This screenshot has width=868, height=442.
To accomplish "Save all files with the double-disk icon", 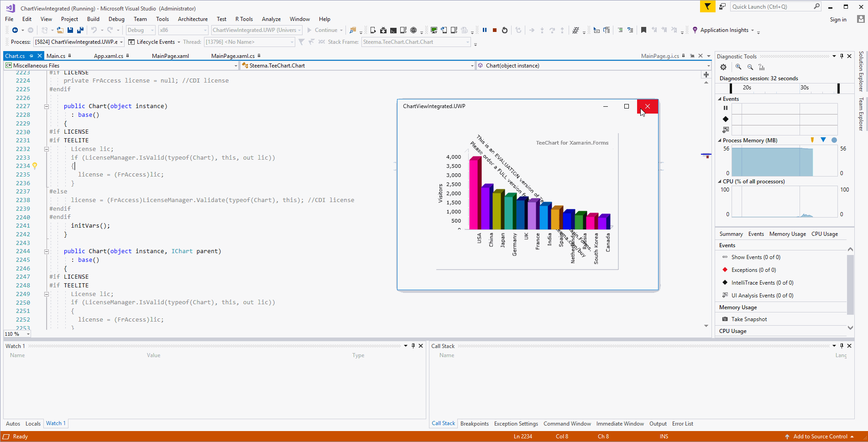I will click(80, 30).
